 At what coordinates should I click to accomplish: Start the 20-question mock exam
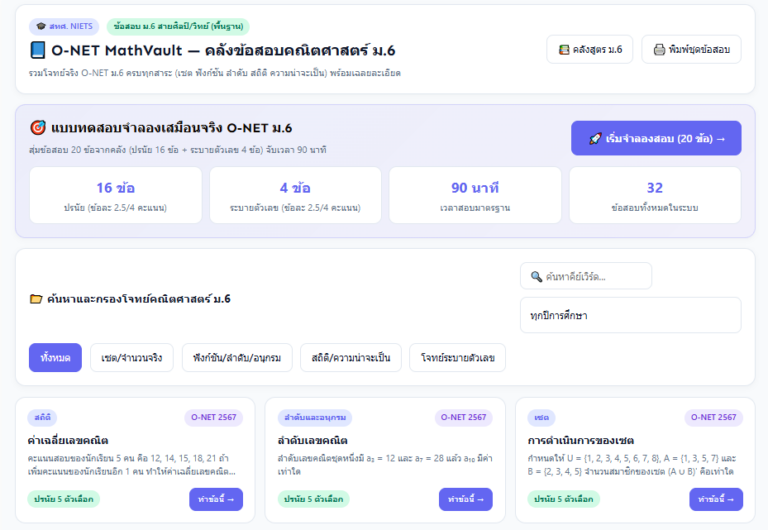point(656,138)
